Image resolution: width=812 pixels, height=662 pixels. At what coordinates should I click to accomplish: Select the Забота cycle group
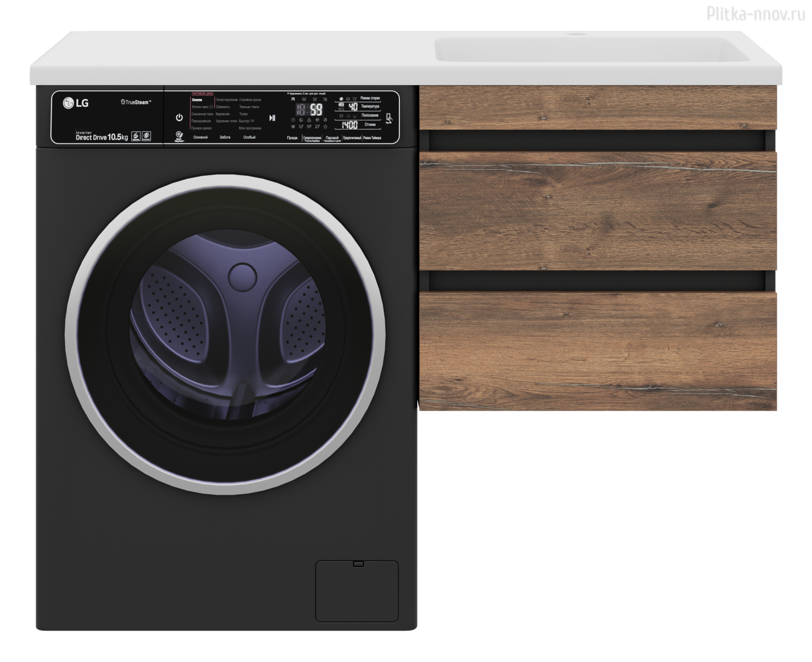[x=225, y=138]
